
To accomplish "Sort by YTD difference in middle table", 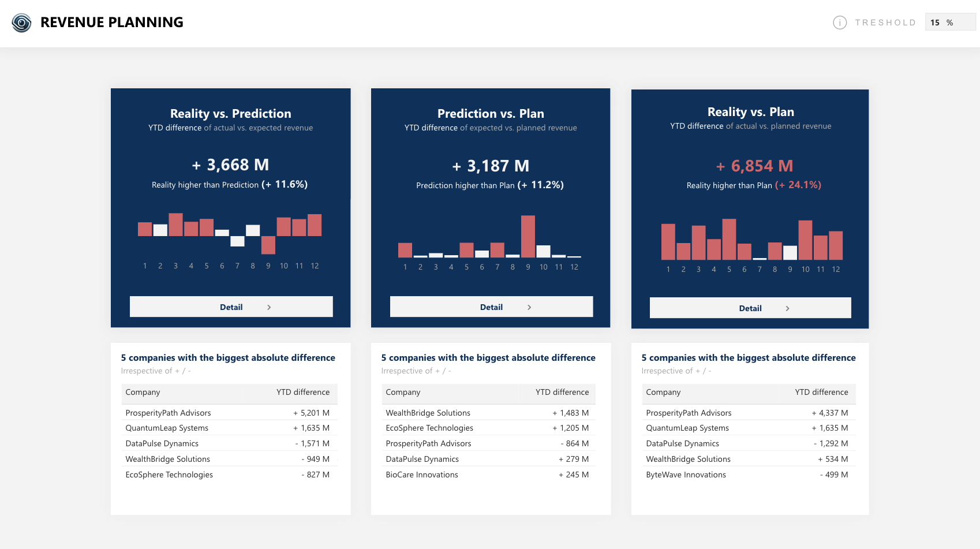I will [562, 393].
